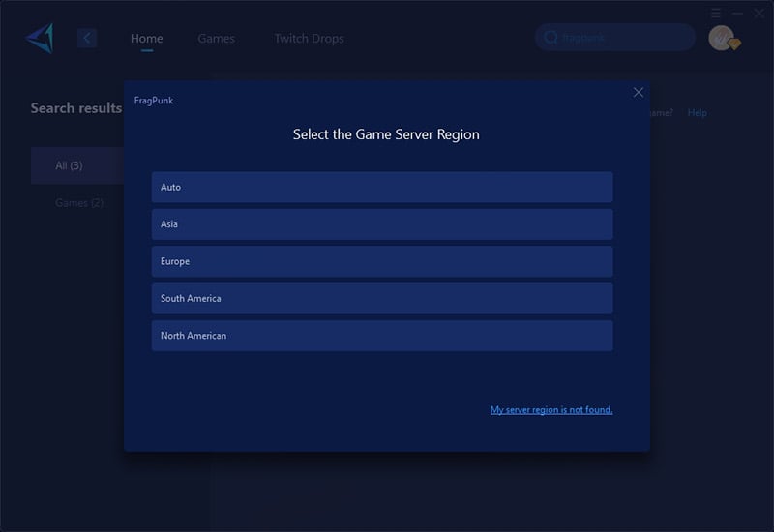This screenshot has width=774, height=532.
Task: Click 'Select the Game Server Region' heading
Action: (386, 134)
